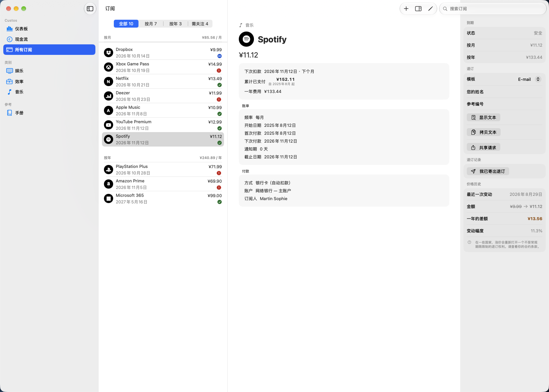The width and height of the screenshot is (549, 392).
Task: Open the 现金流 cash flow item
Action: pyautogui.click(x=49, y=39)
